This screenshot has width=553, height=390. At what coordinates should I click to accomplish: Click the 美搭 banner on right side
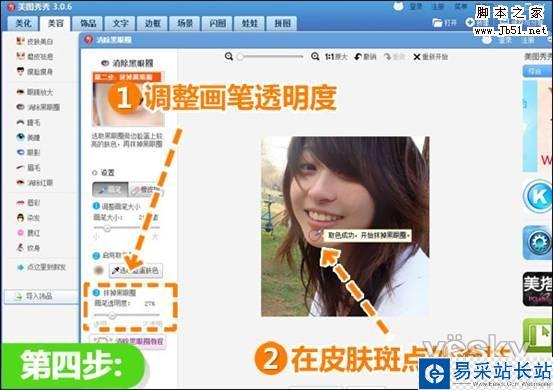pyautogui.click(x=538, y=289)
